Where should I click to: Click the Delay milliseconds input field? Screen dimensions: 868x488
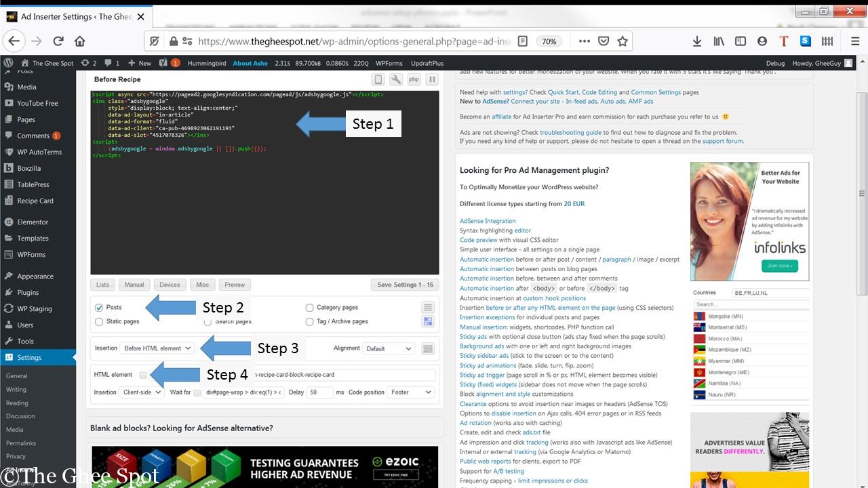(x=320, y=392)
